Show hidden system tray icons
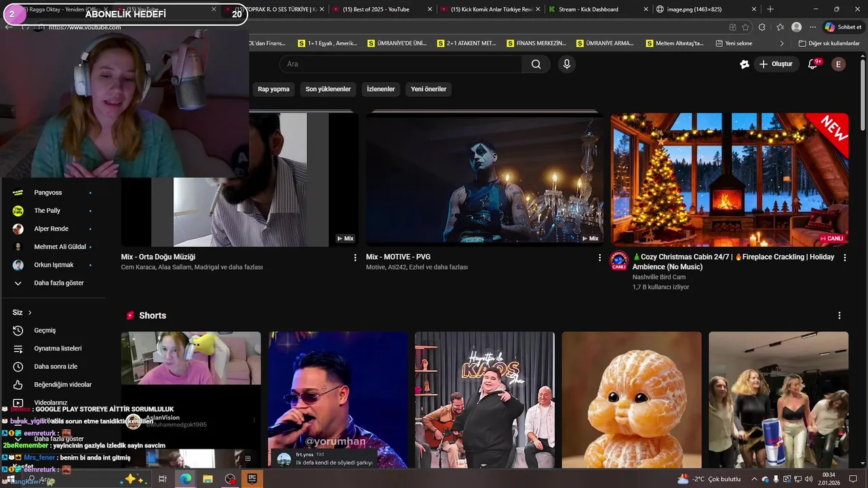Screen dimensions: 868x488 click(754, 479)
